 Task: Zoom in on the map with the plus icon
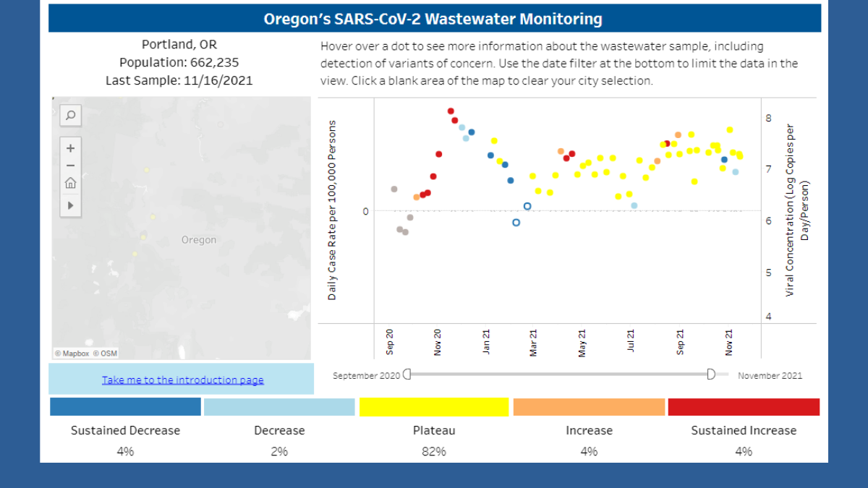[70, 147]
